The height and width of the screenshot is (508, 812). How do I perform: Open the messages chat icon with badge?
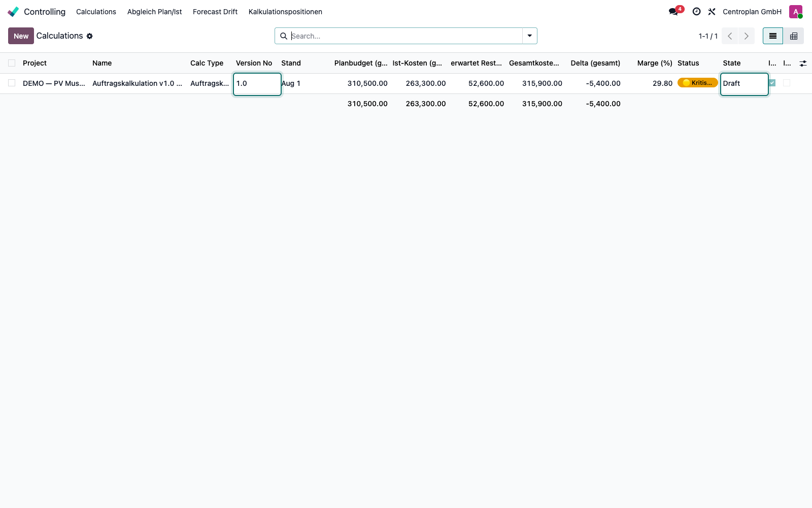tap(674, 12)
